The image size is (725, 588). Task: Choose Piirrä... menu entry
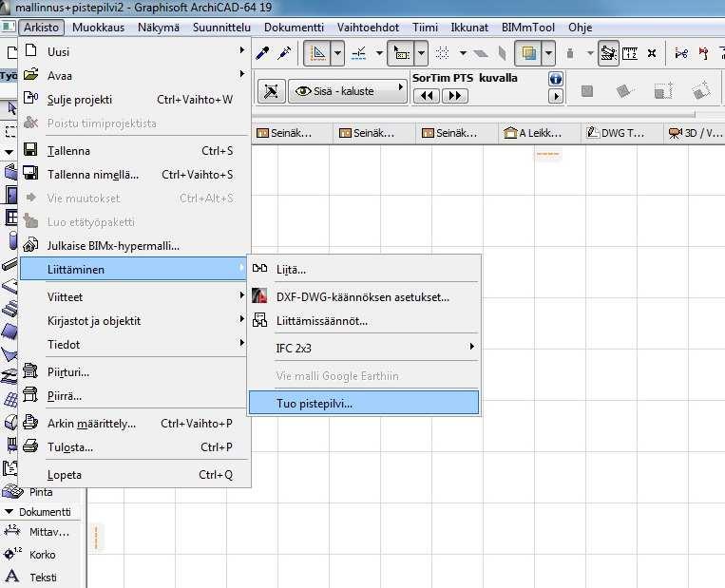pos(134,396)
